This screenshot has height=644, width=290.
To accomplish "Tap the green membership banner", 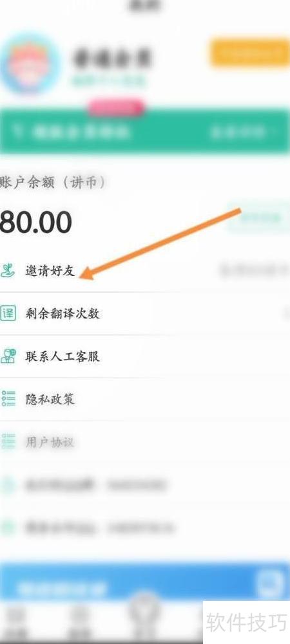I will click(x=145, y=131).
